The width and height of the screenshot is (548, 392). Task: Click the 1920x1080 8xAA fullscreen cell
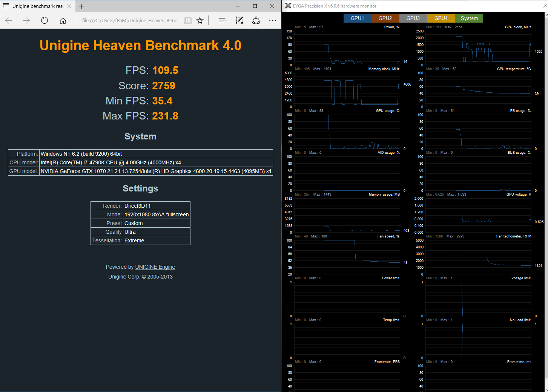pos(157,214)
